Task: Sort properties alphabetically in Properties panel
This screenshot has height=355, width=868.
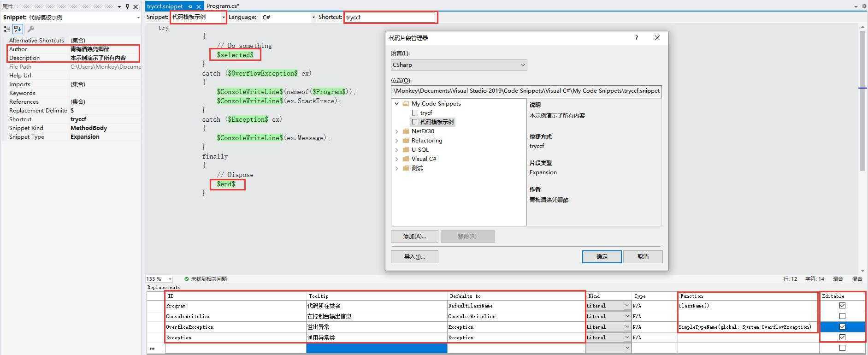Action: tap(18, 29)
